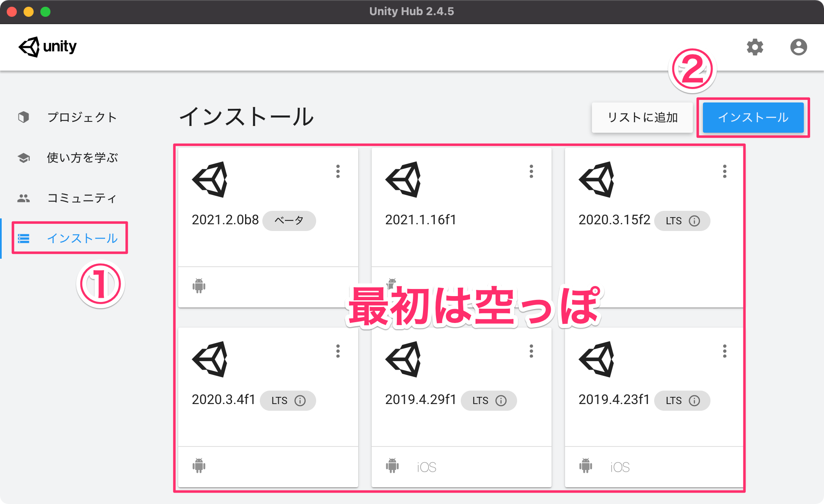The width and height of the screenshot is (824, 504).
Task: Click the Unity cube icon on 2020.3.4f1
Action: coord(210,359)
